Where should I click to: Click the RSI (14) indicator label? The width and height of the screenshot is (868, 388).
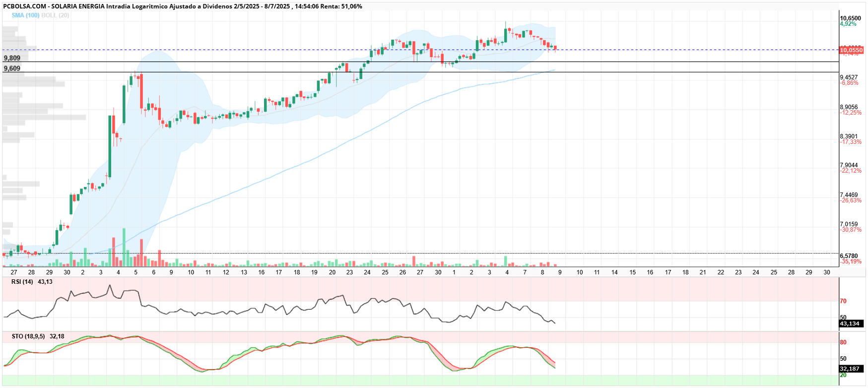click(22, 282)
